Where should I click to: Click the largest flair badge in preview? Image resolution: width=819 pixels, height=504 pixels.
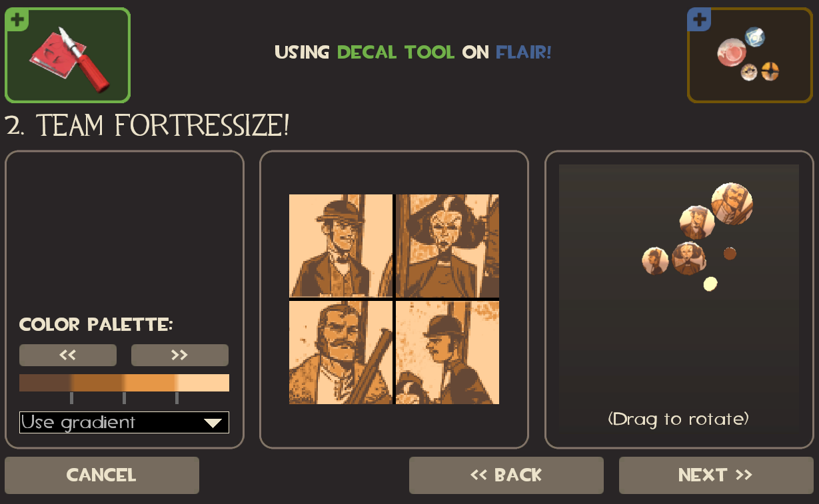coord(732,204)
